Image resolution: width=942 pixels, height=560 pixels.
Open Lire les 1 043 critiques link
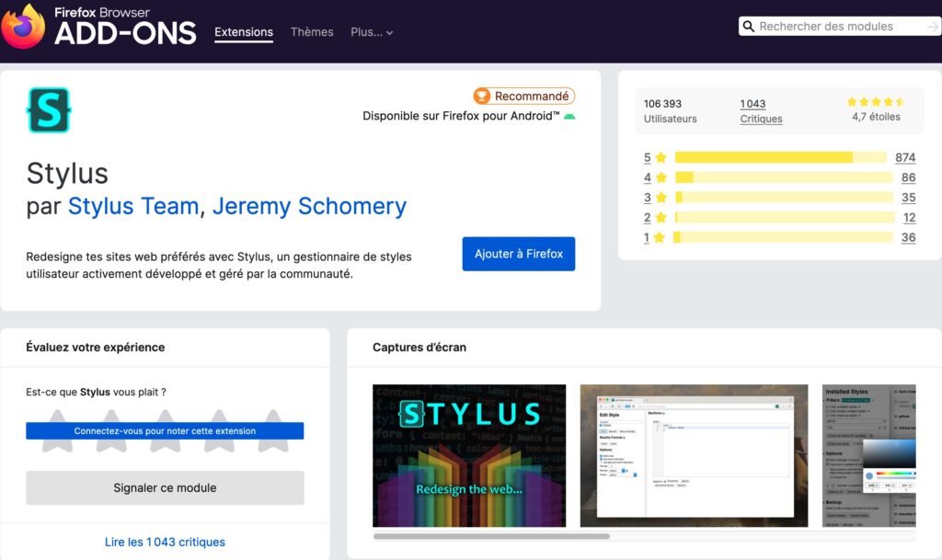(165, 542)
